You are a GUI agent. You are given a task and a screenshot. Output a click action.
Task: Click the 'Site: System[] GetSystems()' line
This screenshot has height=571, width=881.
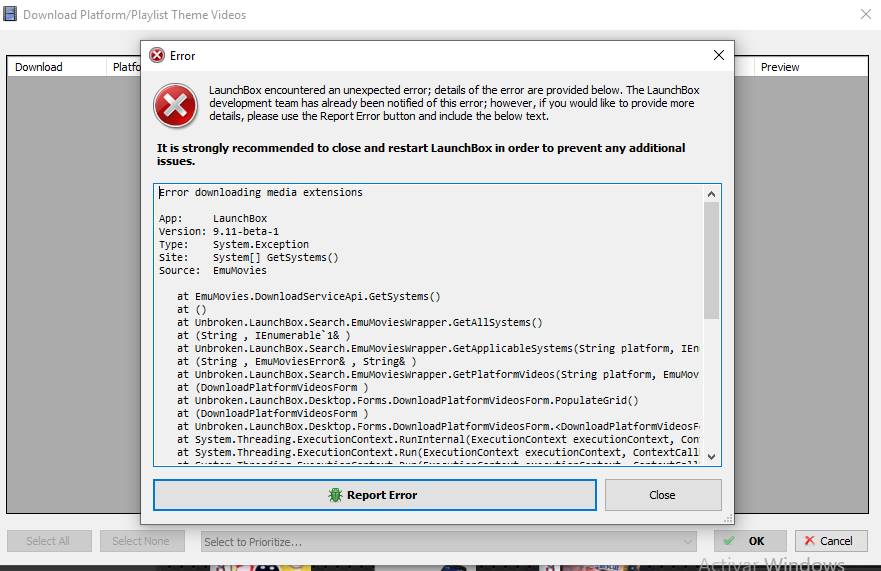248,257
